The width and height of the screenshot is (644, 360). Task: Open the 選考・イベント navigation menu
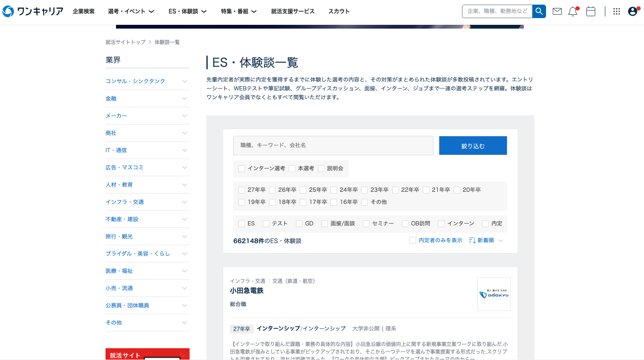click(x=131, y=11)
